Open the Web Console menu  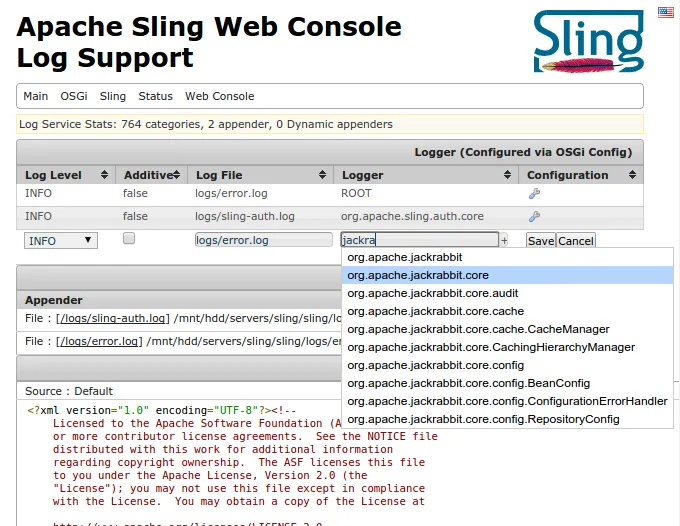219,96
